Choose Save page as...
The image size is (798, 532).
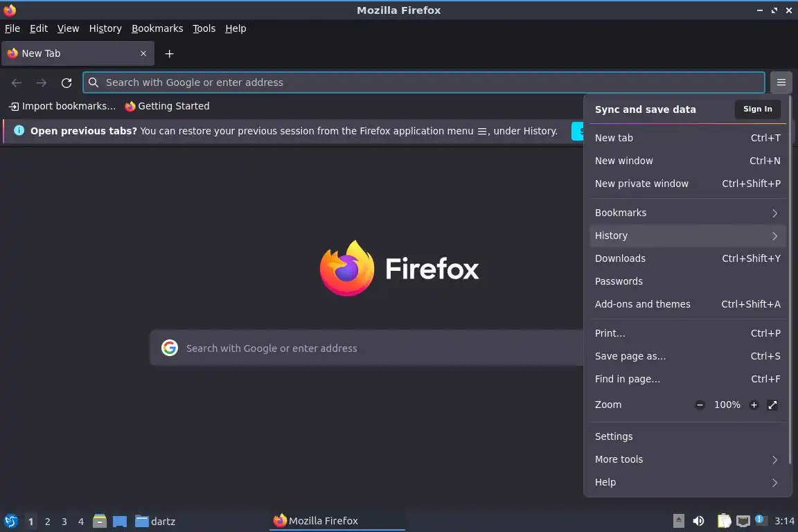(x=688, y=356)
